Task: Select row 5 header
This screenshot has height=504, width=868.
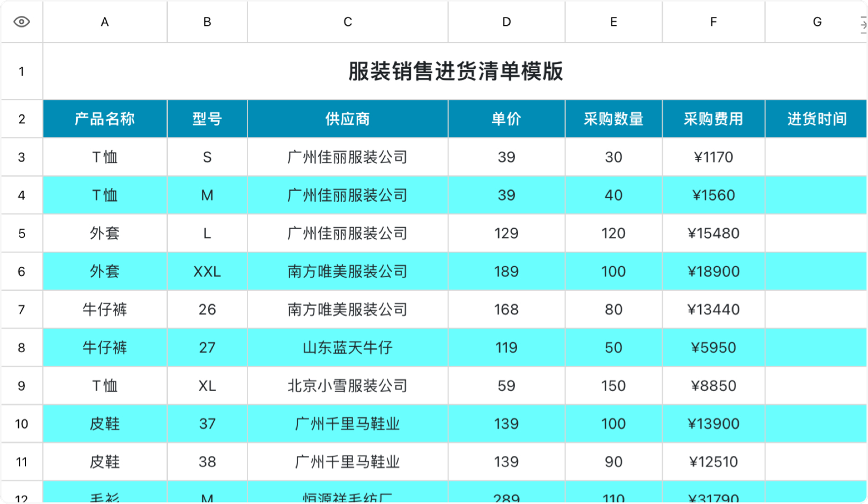Action: point(22,233)
